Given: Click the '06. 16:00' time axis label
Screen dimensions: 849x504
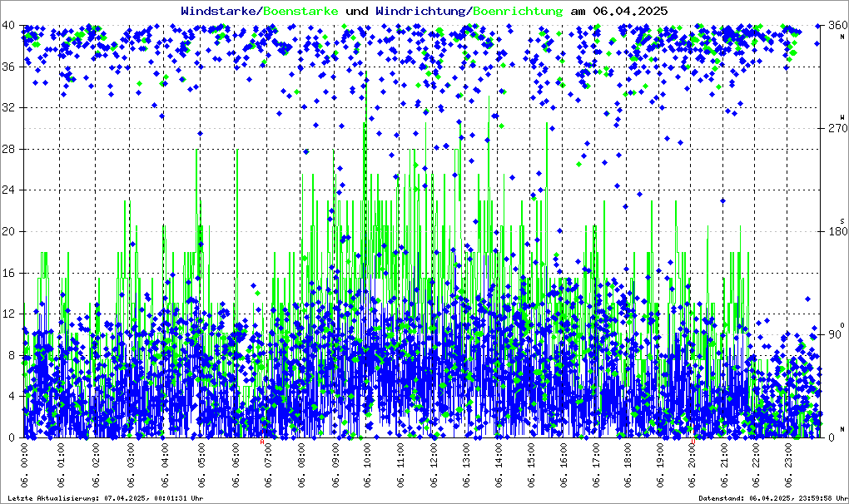Looking at the screenshot, I should click(564, 465).
